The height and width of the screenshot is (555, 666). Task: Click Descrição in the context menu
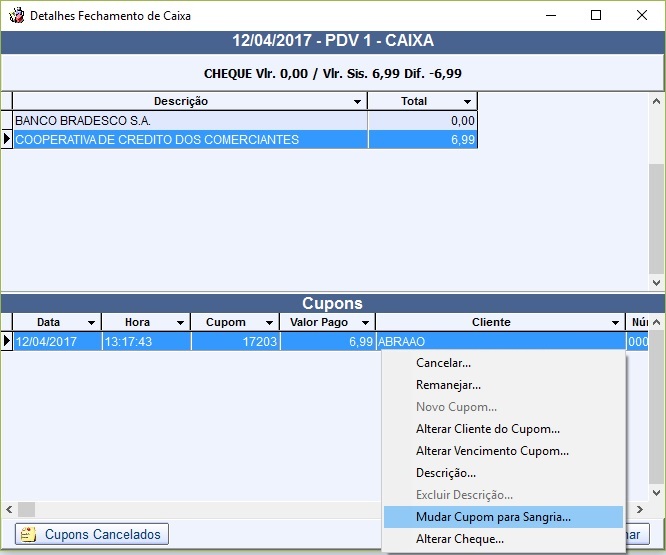(x=445, y=473)
